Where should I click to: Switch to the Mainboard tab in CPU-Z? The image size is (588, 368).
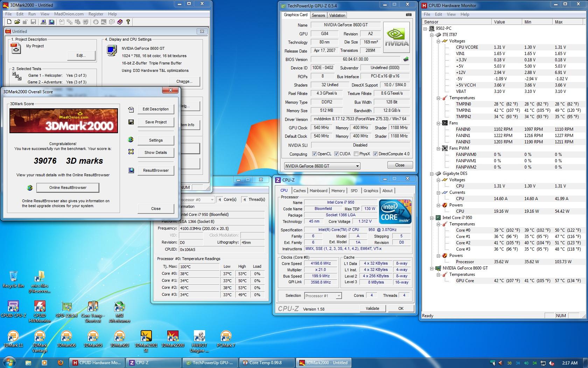pyautogui.click(x=318, y=191)
